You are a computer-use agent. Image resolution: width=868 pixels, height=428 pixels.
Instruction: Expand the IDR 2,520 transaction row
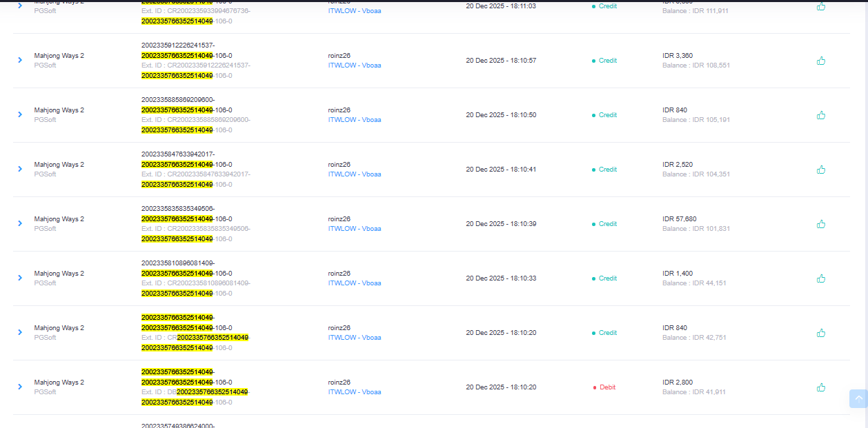click(20, 170)
